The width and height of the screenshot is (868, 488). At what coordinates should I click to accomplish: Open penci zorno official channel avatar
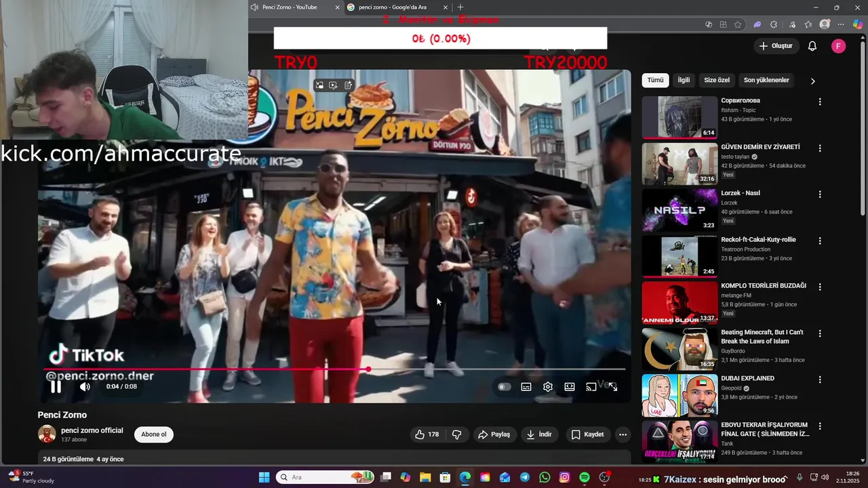tap(47, 434)
